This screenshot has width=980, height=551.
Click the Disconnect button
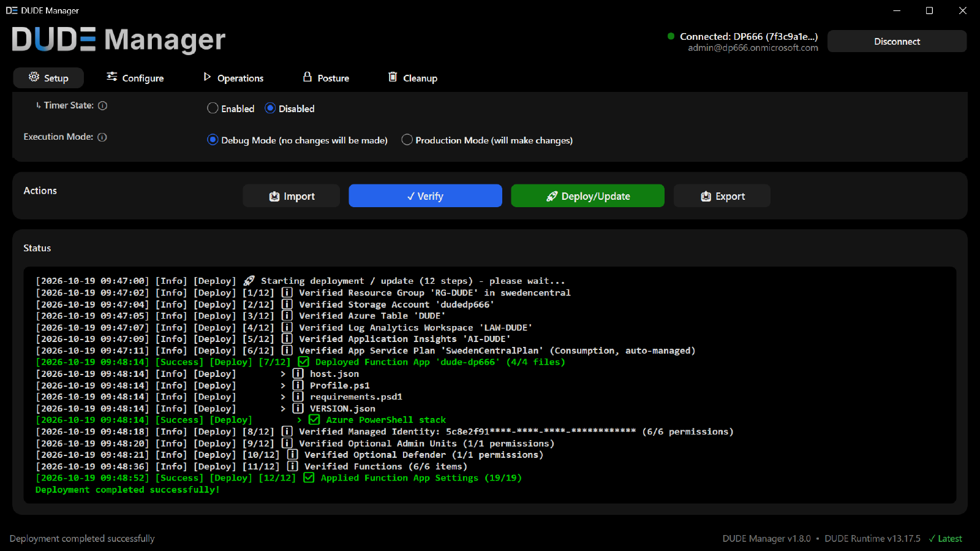(x=897, y=42)
